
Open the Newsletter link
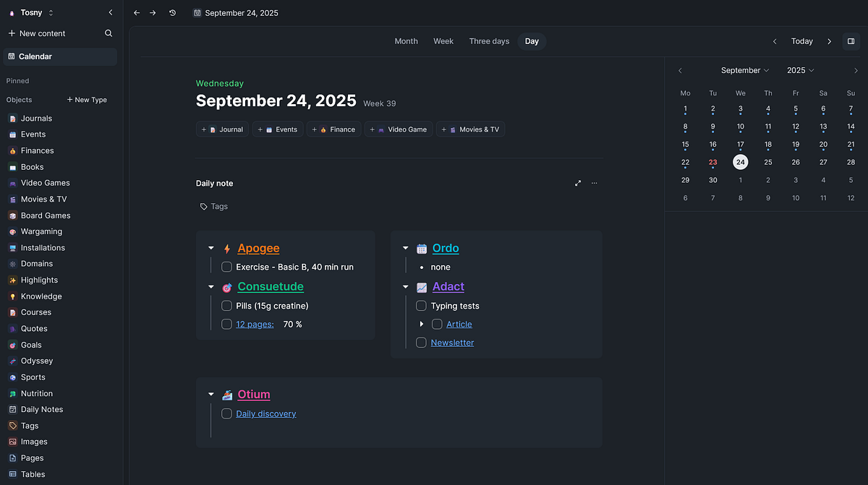click(452, 343)
